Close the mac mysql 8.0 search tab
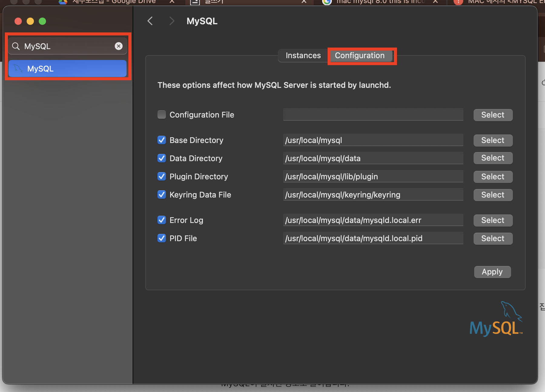The image size is (545, 392). (435, 2)
